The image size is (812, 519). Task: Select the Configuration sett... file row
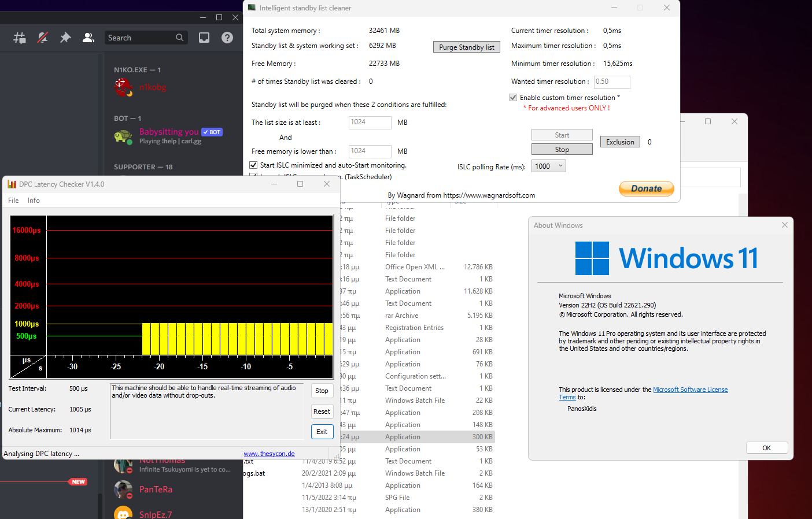pyautogui.click(x=418, y=376)
